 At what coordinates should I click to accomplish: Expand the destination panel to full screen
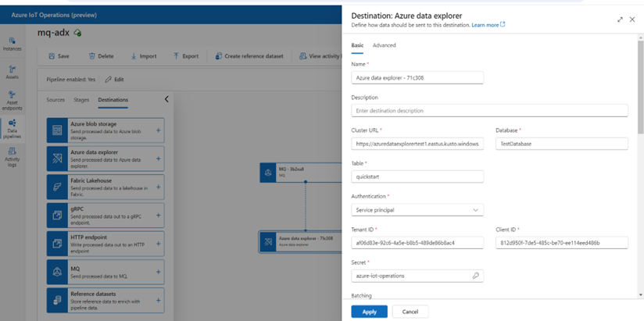click(620, 20)
